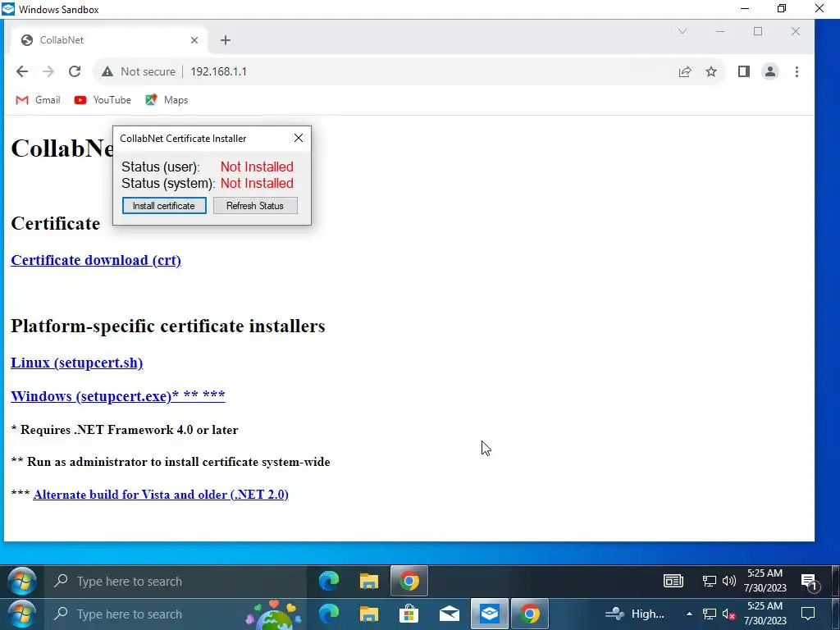Open File Explorer in sandbox taskbar

point(368,582)
